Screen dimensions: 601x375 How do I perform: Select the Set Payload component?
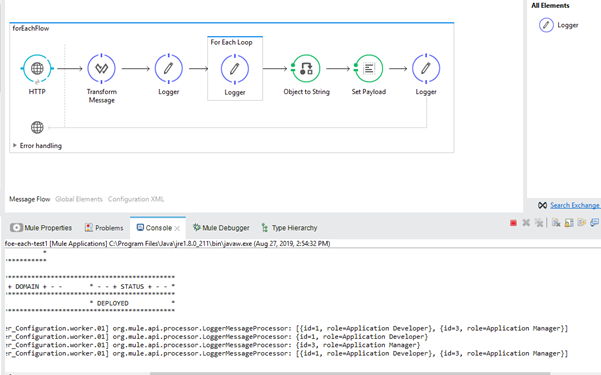coord(368,69)
